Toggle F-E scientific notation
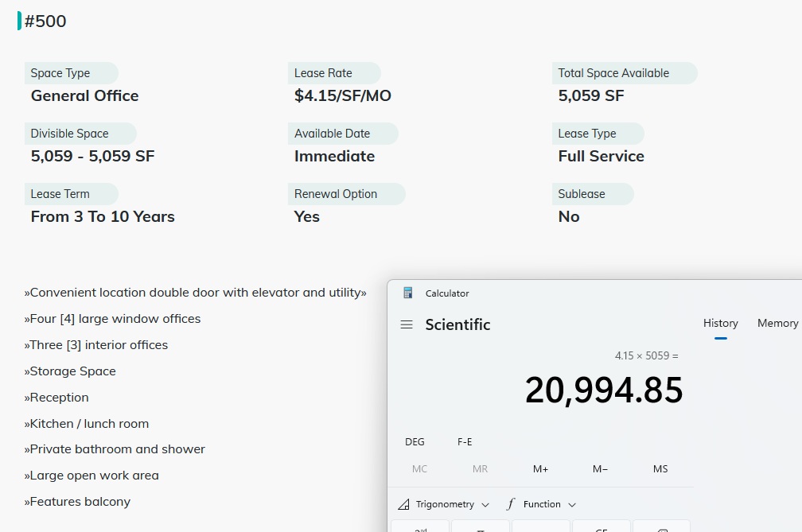Viewport: 802px width, 532px height. (465, 441)
